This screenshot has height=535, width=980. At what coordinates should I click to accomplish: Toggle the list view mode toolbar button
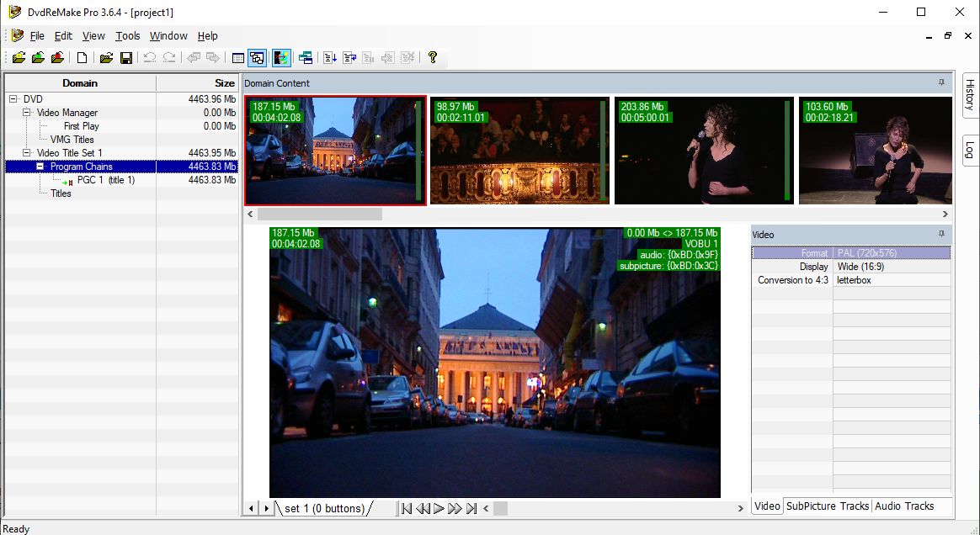tap(238, 58)
